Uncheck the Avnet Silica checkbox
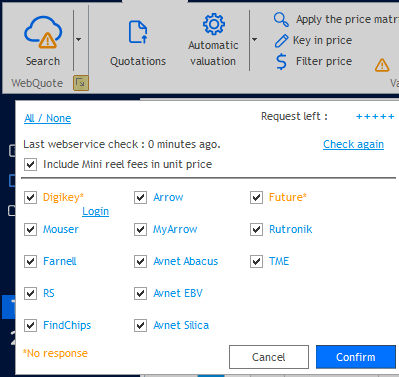Image resolution: width=399 pixels, height=377 pixels. point(141,325)
